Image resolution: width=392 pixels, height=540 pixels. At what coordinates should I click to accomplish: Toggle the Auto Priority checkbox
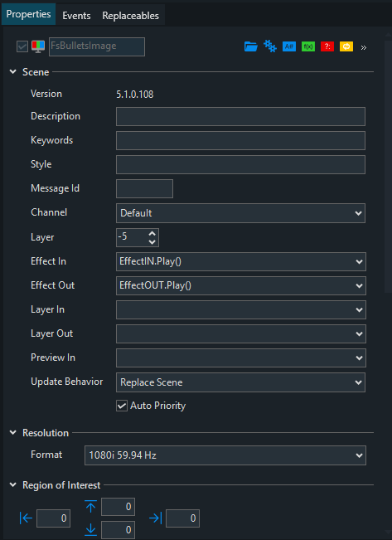coord(122,406)
